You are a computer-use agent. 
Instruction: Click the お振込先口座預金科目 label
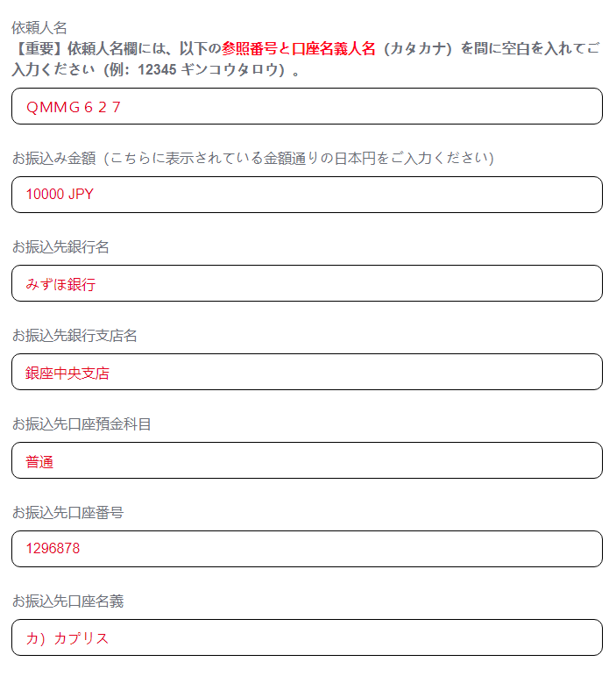pos(81,423)
